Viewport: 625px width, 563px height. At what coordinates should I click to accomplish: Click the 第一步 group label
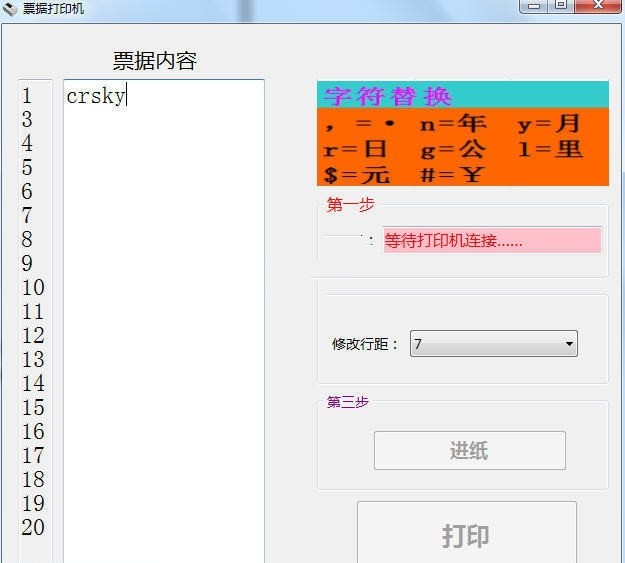(350, 205)
